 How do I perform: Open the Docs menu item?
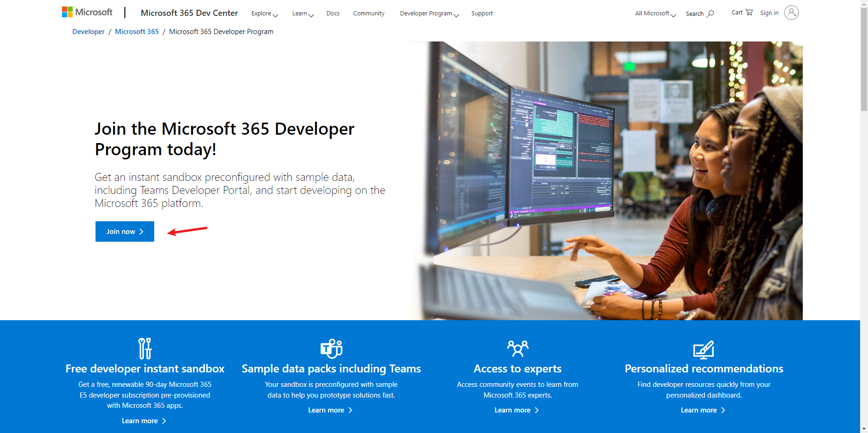tap(333, 14)
